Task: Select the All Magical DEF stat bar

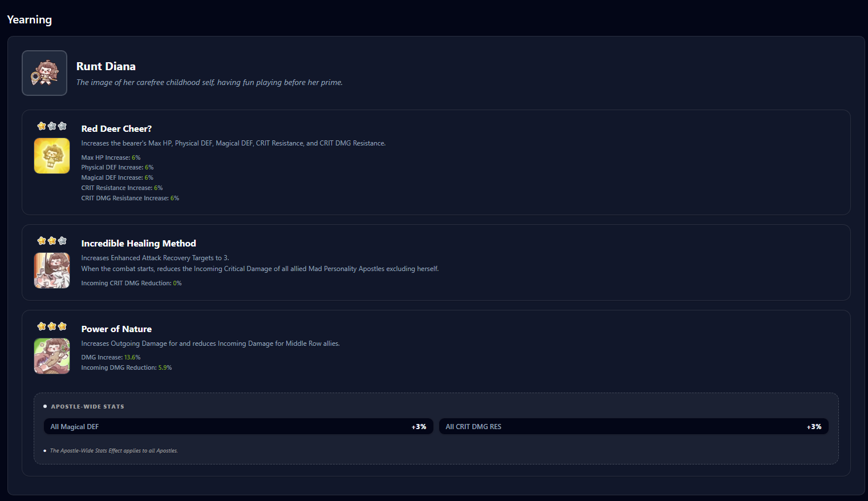Action: [238, 426]
